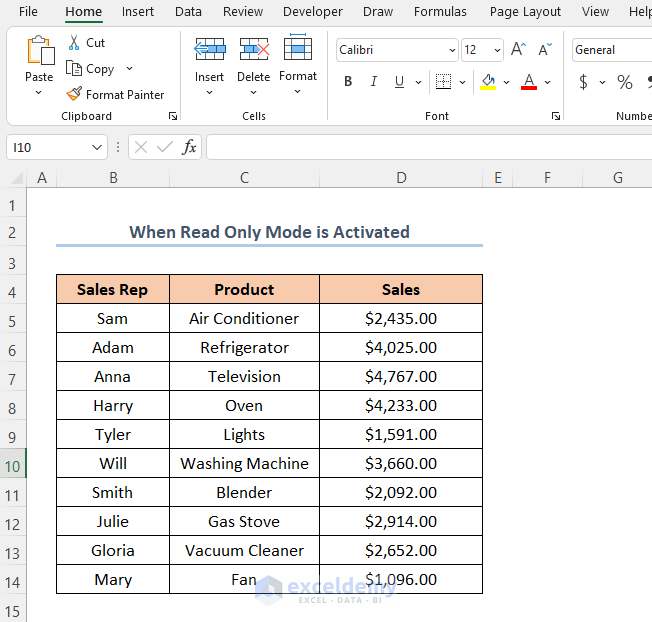Toggle Bold formatting

(x=348, y=82)
